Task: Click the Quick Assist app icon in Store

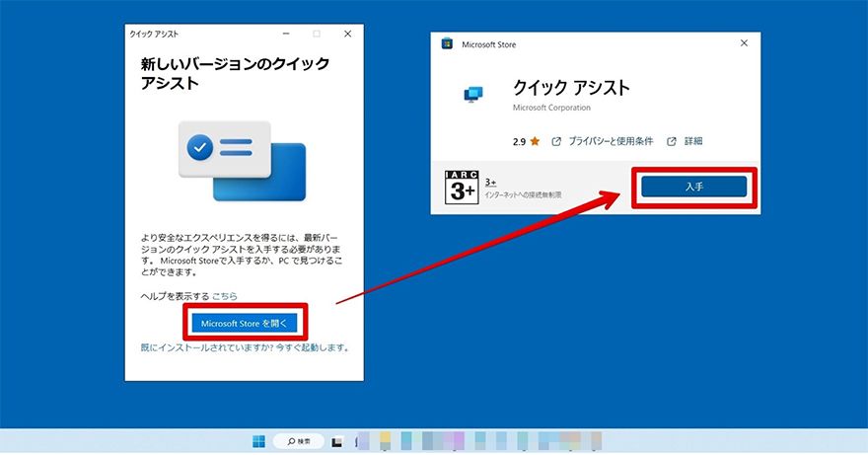Action: 473,94
